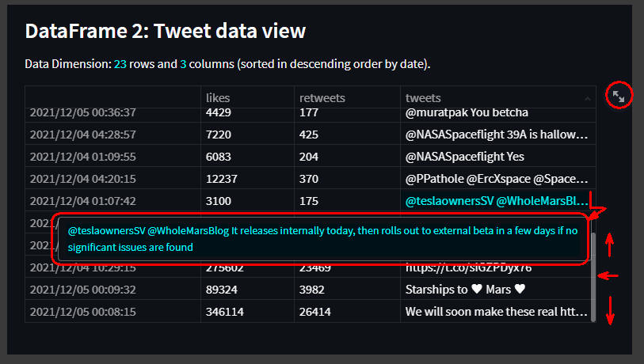The width and height of the screenshot is (644, 364).
Task: Select the '@muratpak You betcha' tweet cell
Action: (498, 115)
